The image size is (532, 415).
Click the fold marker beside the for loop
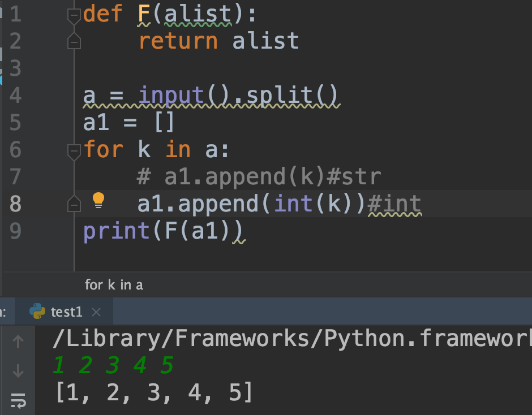point(74,150)
